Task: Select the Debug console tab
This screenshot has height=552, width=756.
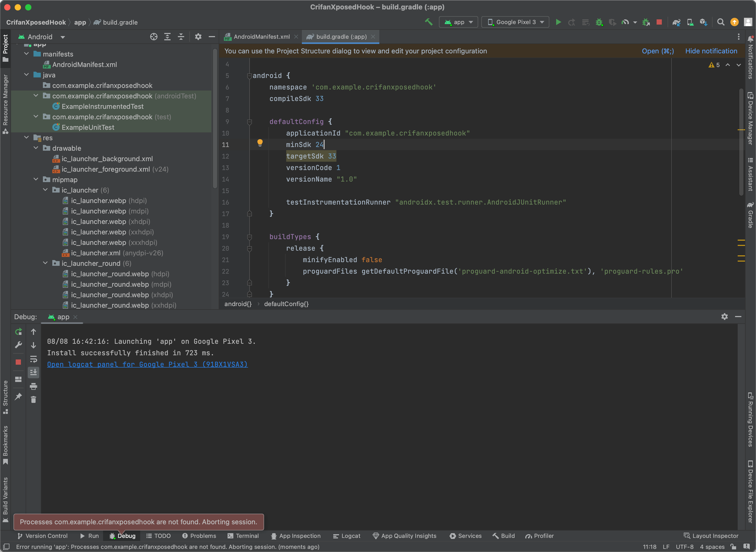Action: (126, 536)
